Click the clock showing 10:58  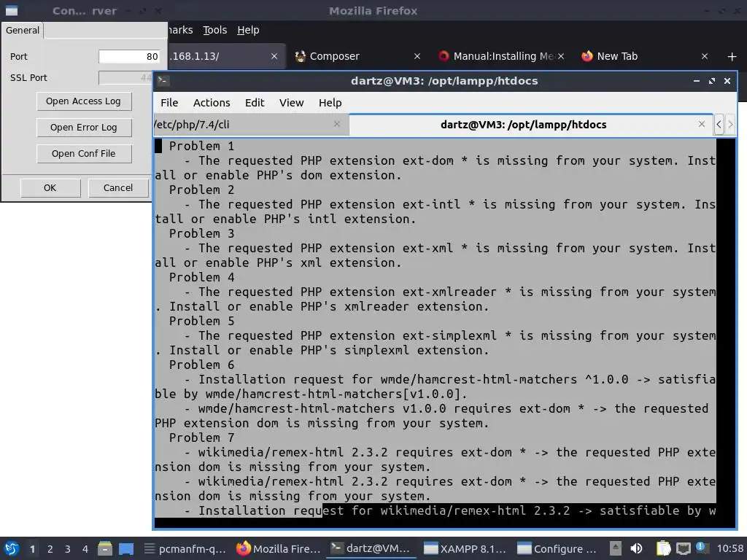click(729, 548)
